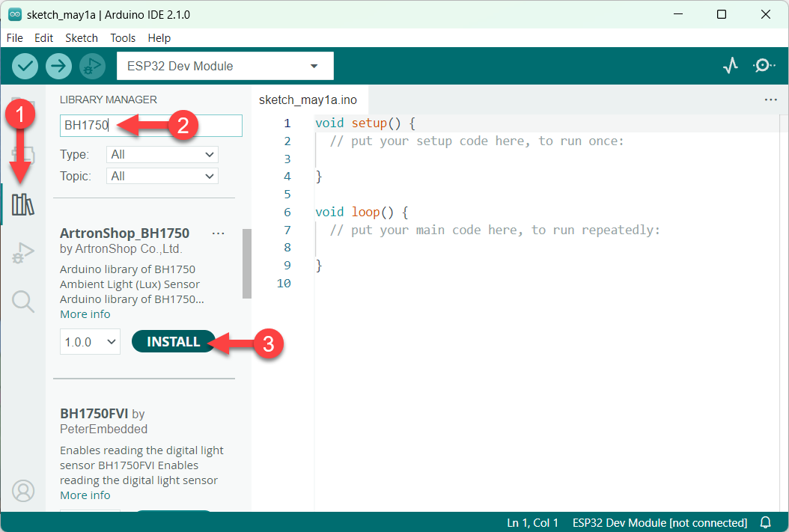Open the File menu
The height and width of the screenshot is (532, 789).
point(14,38)
